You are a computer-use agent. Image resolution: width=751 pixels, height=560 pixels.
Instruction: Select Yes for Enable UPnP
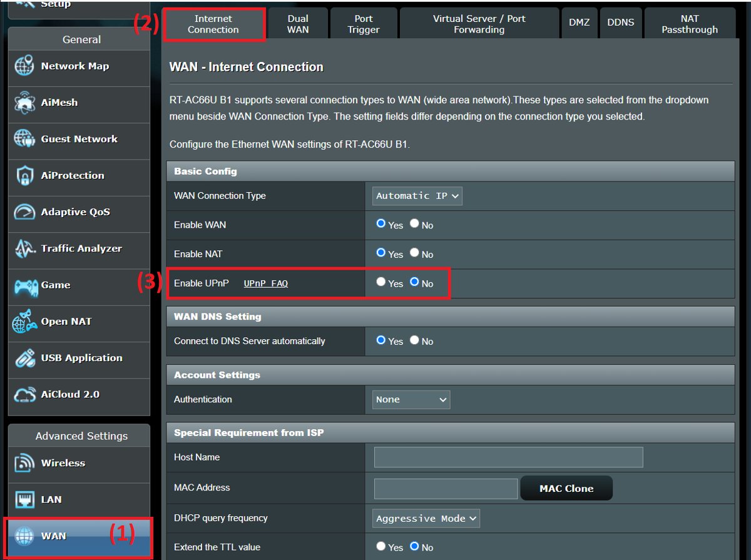pyautogui.click(x=381, y=282)
